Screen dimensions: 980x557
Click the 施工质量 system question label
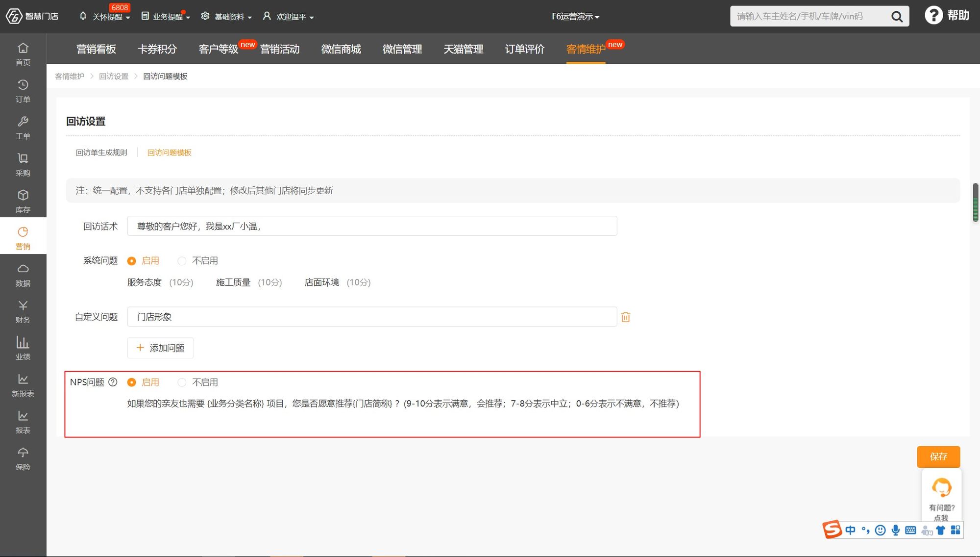pos(233,282)
